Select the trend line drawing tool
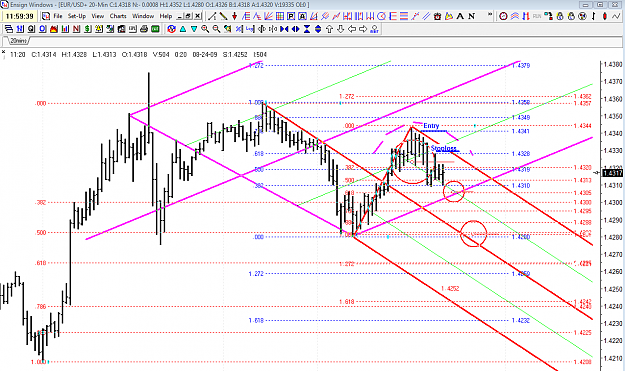Image resolution: width=625 pixels, height=371 pixels. [212, 16]
